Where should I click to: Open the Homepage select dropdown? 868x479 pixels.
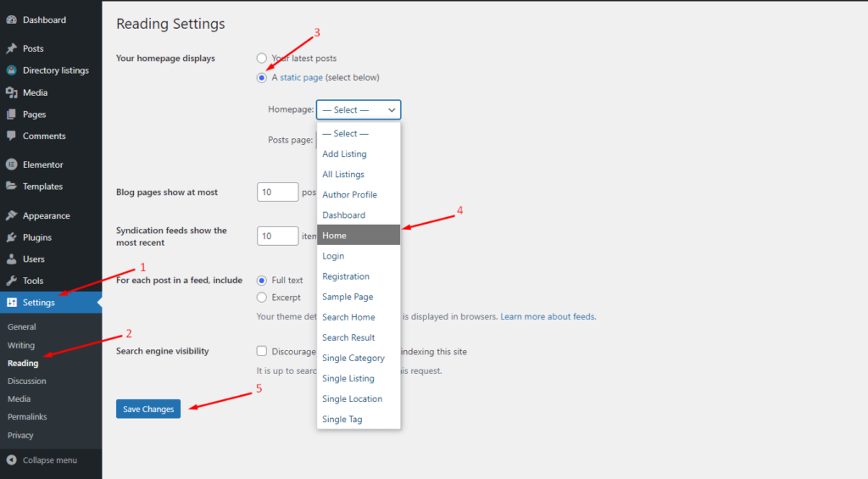point(358,110)
